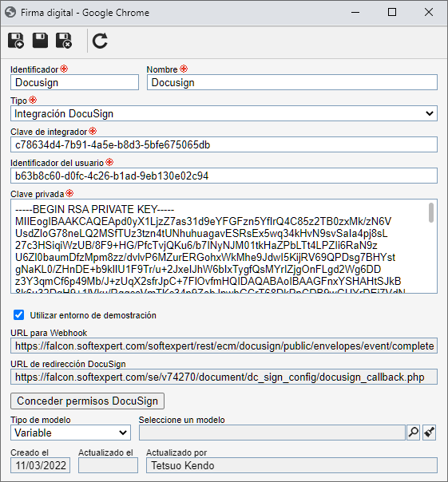Click inside the Clave privada text area

pyautogui.click(x=224, y=247)
